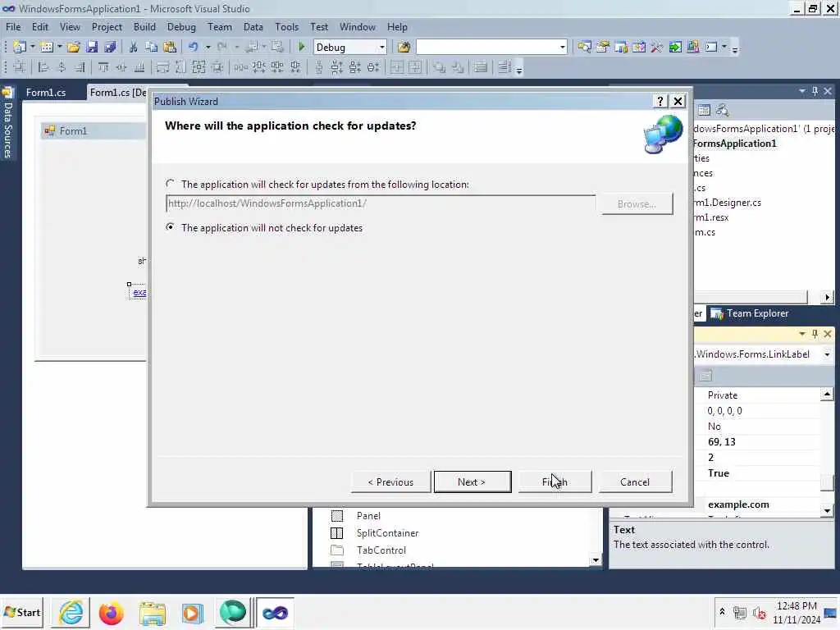Image resolution: width=840 pixels, height=630 pixels.
Task: Launch Firefox from the taskbar
Action: 112,613
